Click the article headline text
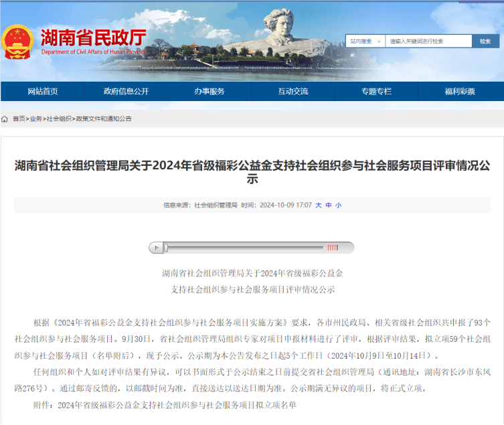The width and height of the screenshot is (504, 425). [252, 172]
